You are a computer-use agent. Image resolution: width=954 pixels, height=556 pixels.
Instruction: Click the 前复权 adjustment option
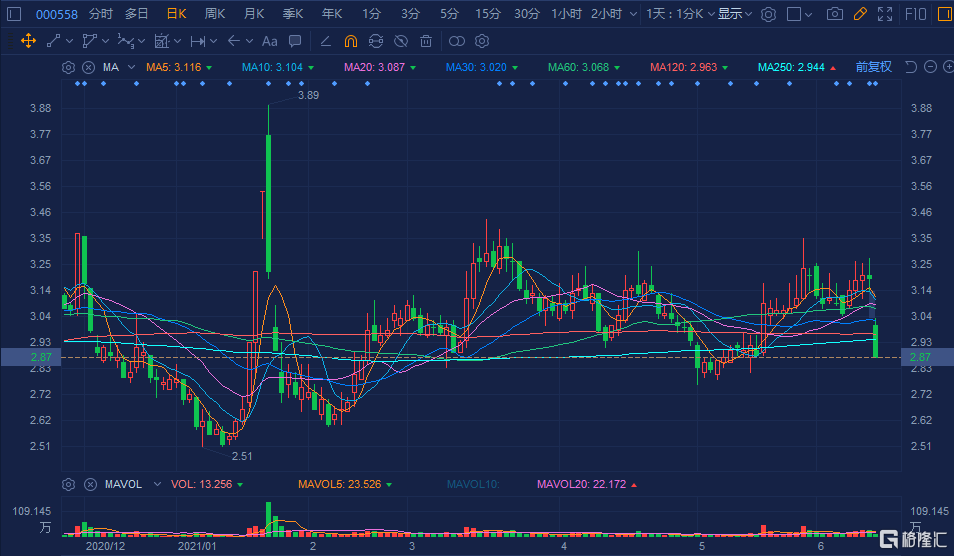874,67
